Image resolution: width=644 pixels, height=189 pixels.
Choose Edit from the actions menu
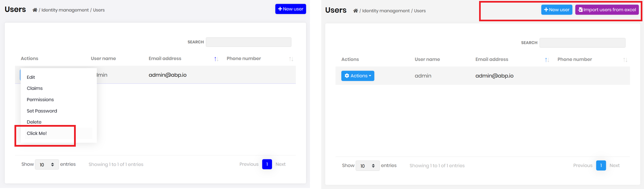[31, 77]
